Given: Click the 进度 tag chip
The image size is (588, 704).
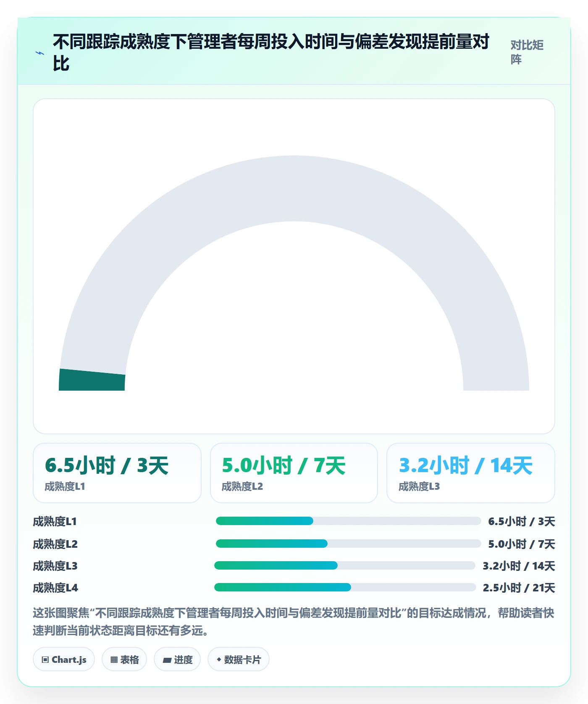Looking at the screenshot, I should [x=177, y=659].
